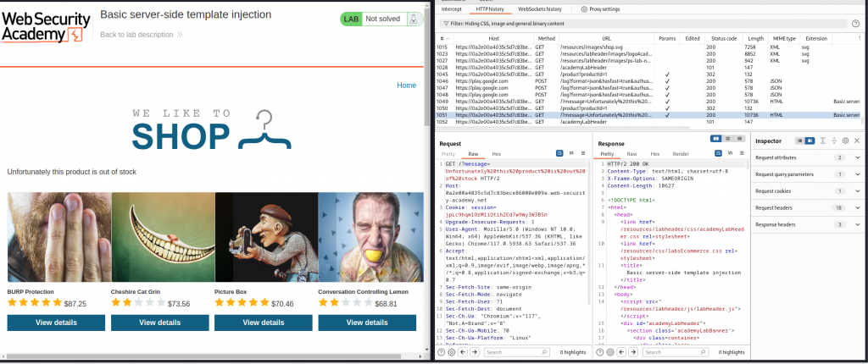Viewport: 868px width, 364px height.
Task: Click the filter funnel icon in the filter bar
Action: [446, 24]
